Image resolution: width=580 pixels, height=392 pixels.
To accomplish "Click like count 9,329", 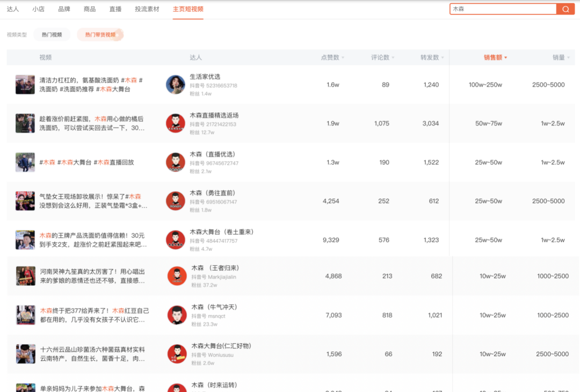I will click(331, 240).
